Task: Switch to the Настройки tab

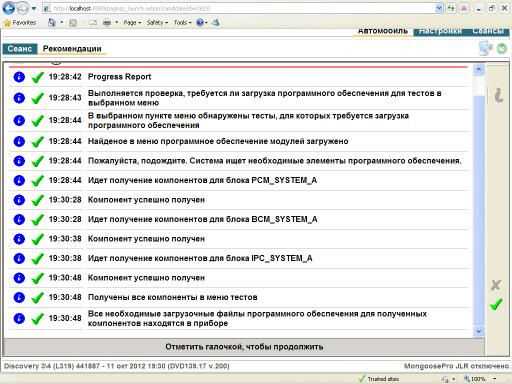Action: coord(440,31)
